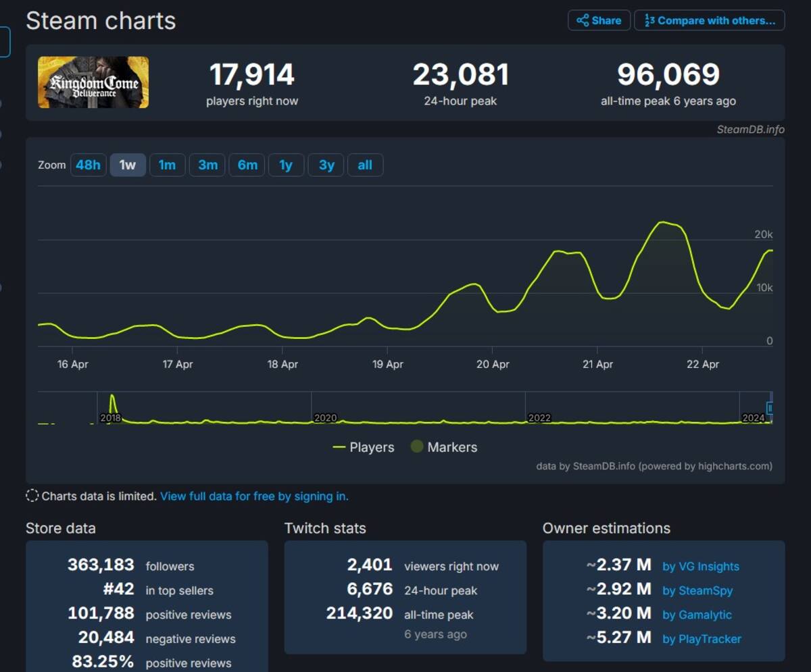The width and height of the screenshot is (811, 672).
Task: Switch chart zoom to 3m
Action: click(207, 165)
